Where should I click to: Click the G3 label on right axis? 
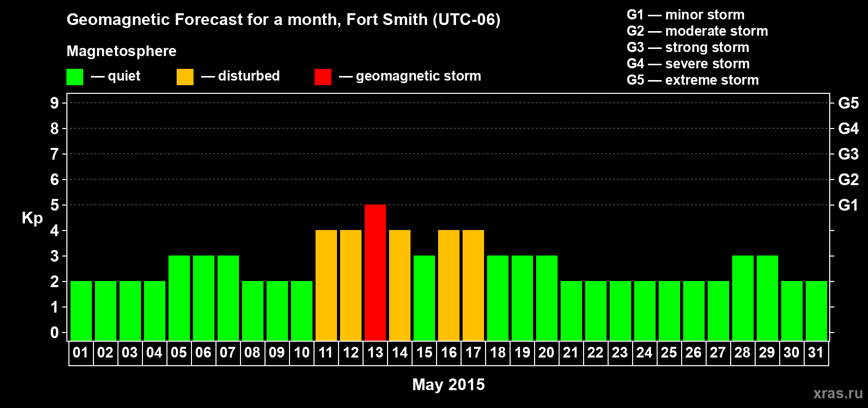click(x=848, y=154)
